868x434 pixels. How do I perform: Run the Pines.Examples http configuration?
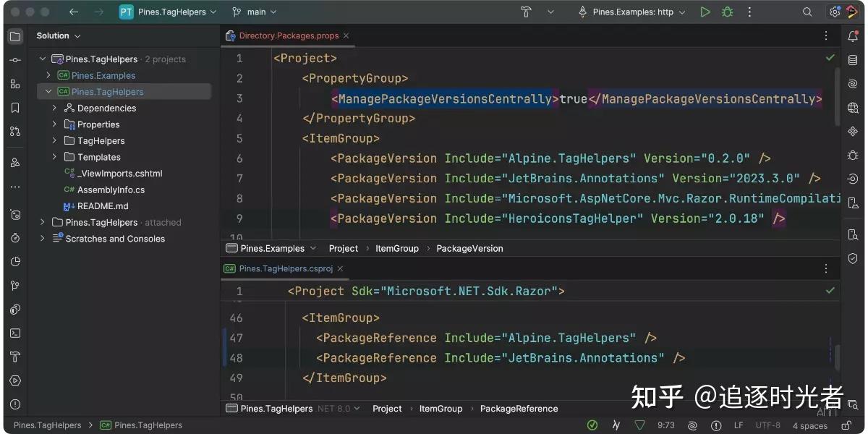[705, 12]
